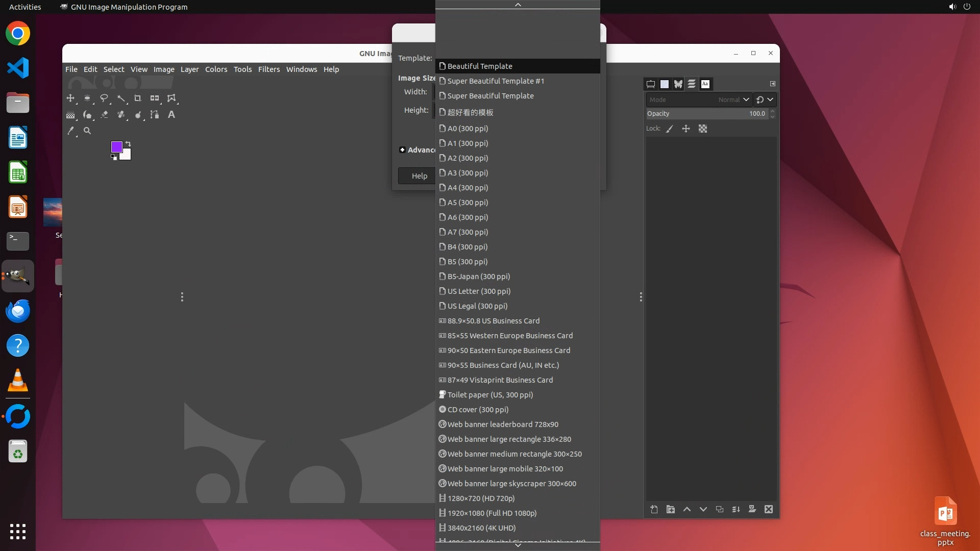Select the Fuzzy Select wand tool

click(x=121, y=98)
